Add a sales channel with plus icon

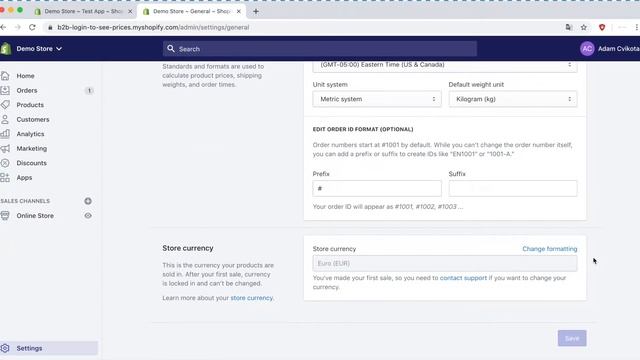pyautogui.click(x=88, y=201)
